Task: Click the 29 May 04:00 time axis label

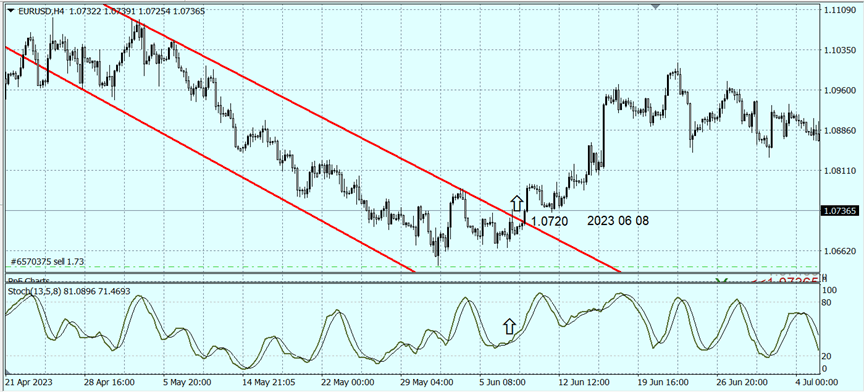Action: coord(428,382)
